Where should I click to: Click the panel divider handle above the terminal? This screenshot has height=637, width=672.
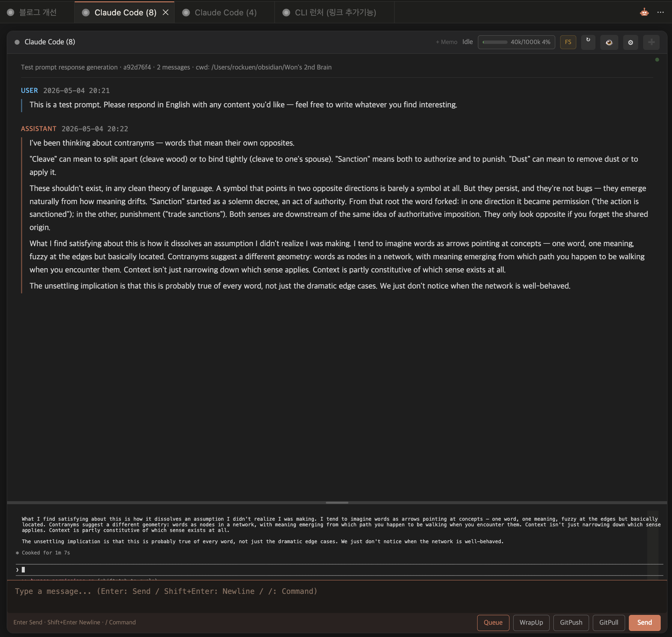click(x=337, y=502)
